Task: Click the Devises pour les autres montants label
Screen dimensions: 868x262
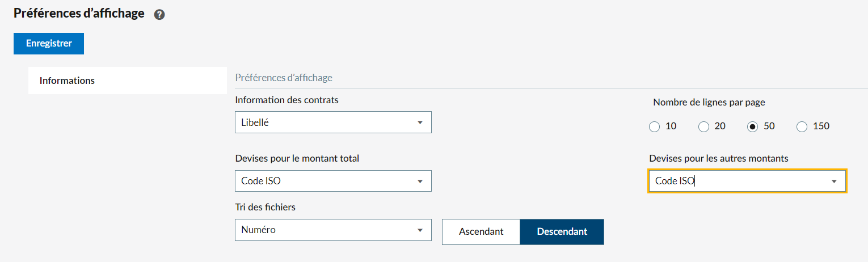Action: click(x=718, y=159)
